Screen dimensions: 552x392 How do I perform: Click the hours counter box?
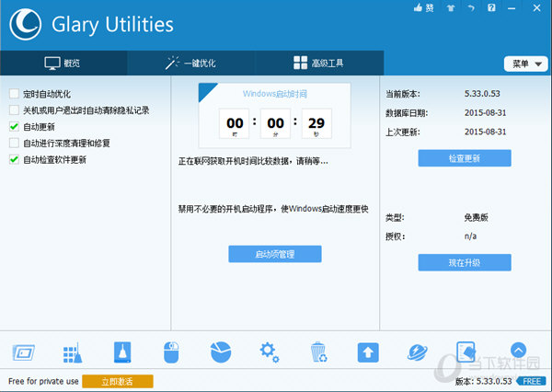234,123
